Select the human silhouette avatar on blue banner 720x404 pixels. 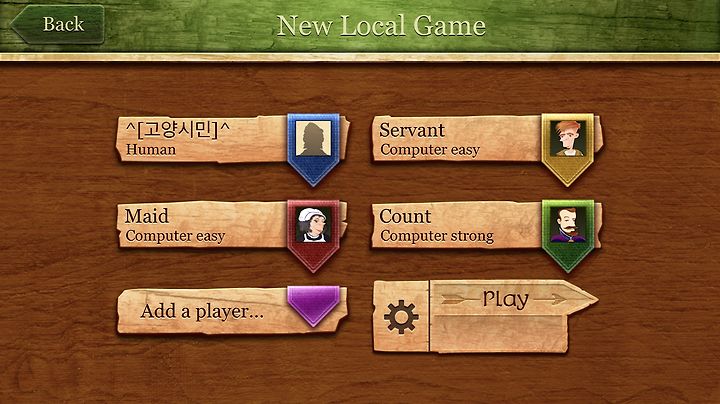(x=313, y=139)
